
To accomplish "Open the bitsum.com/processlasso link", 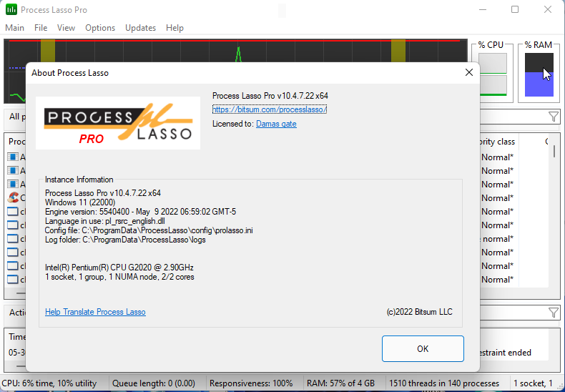I will (x=270, y=109).
